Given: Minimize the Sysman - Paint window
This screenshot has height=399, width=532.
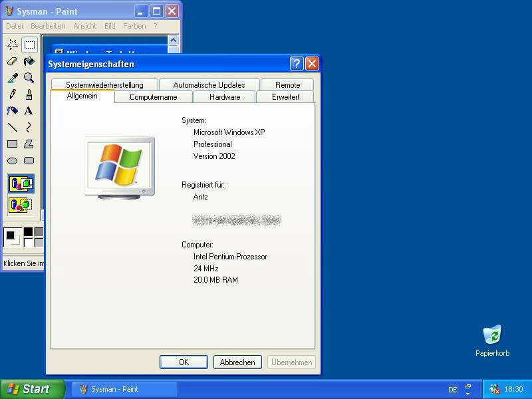Looking at the screenshot, I should coord(141,11).
